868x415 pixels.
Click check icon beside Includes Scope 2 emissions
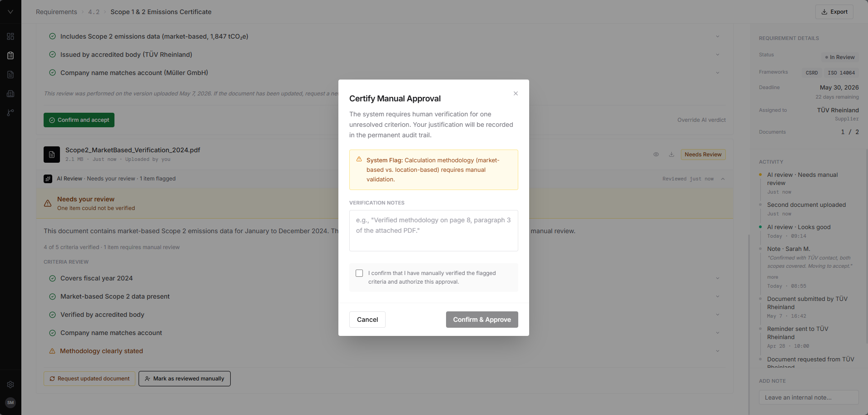pos(52,36)
